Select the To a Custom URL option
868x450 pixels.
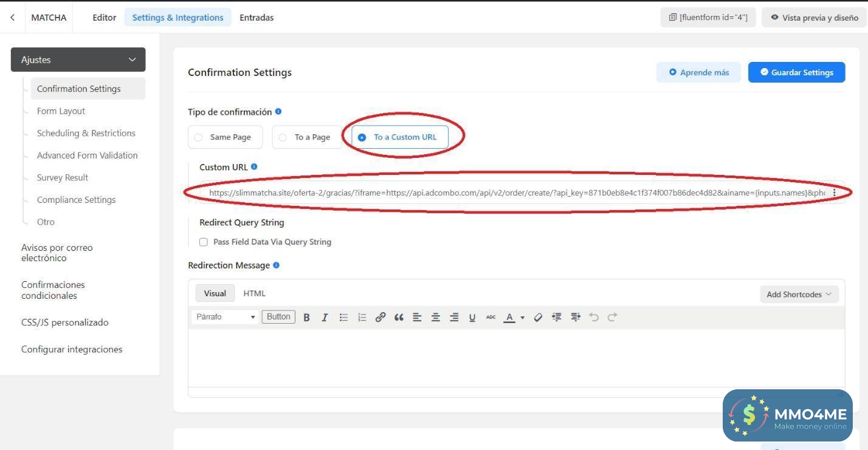click(x=400, y=137)
